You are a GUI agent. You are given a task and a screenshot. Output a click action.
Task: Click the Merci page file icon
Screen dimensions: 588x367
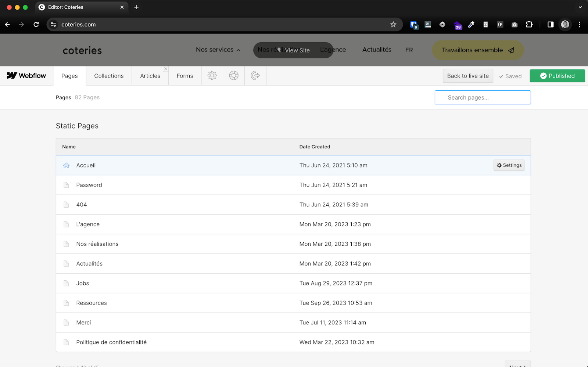[66, 323]
